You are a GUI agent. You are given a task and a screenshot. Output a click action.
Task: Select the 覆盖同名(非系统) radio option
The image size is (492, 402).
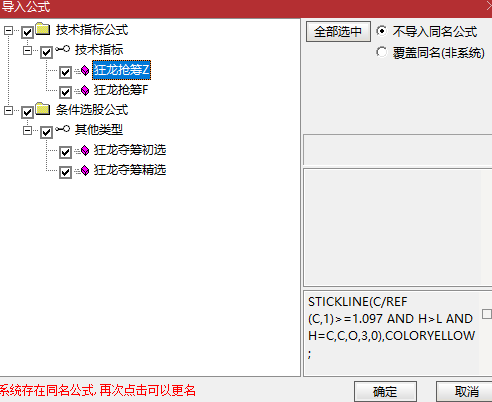(x=382, y=52)
